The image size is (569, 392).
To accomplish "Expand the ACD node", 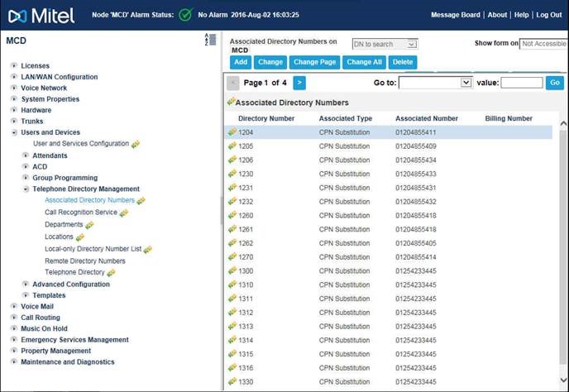I will (26, 166).
